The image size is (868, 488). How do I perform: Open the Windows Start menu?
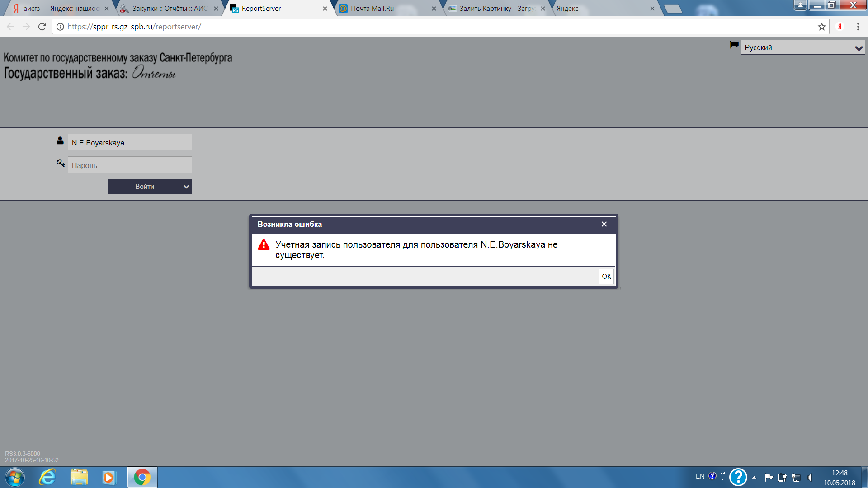[14, 477]
